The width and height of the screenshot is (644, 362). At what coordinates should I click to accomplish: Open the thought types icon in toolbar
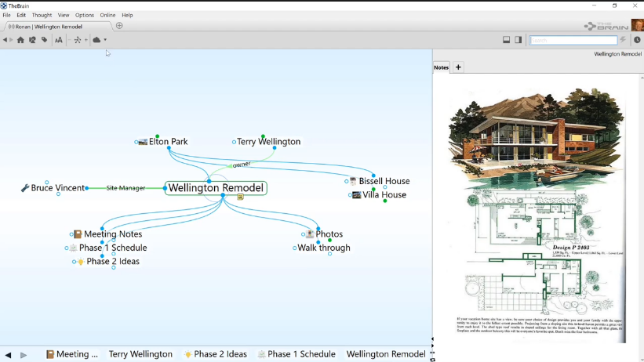tap(32, 40)
